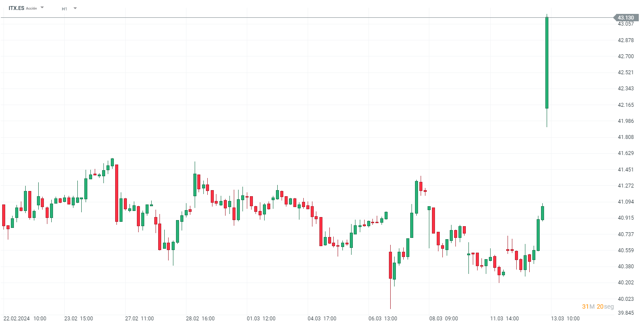644x326 pixels.
Task: Click the H1 timeframe label
Action: click(64, 9)
